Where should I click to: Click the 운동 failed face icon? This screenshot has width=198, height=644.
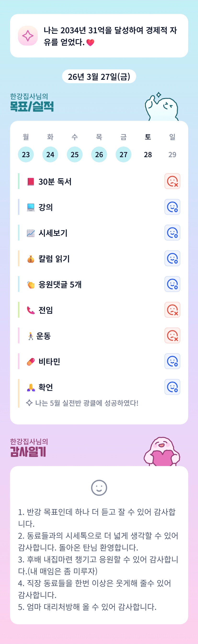pyautogui.click(x=172, y=336)
